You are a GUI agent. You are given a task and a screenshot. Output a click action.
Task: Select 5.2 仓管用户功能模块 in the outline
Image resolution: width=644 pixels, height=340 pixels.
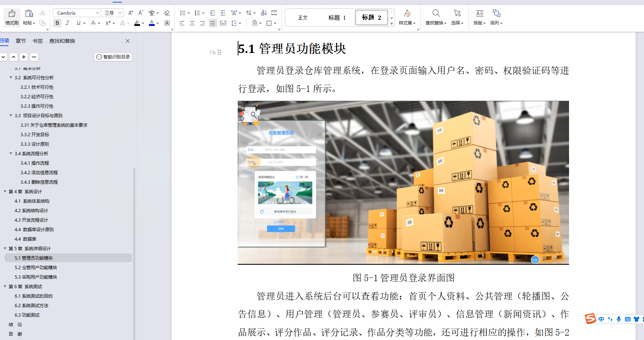pyautogui.click(x=35, y=267)
